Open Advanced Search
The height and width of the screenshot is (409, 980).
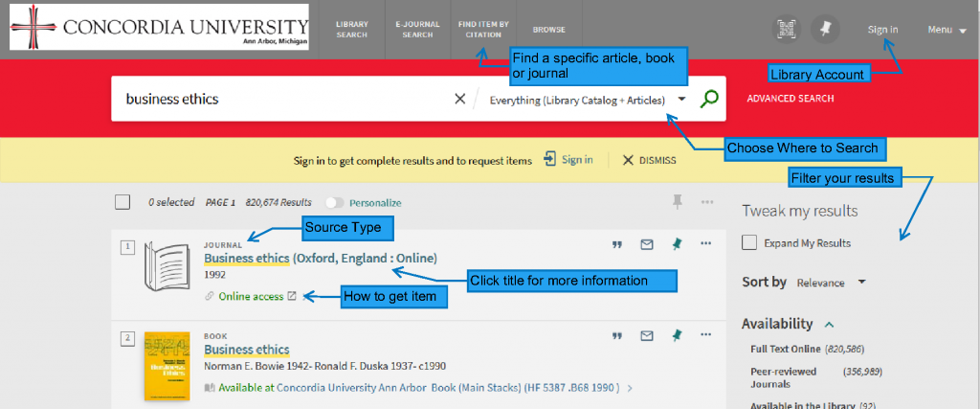click(790, 99)
